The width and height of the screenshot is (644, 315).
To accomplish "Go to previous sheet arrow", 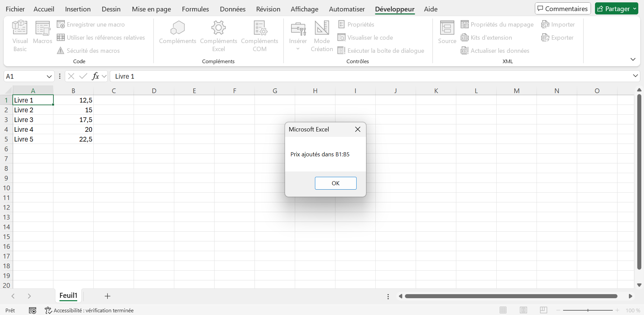I will (13, 296).
